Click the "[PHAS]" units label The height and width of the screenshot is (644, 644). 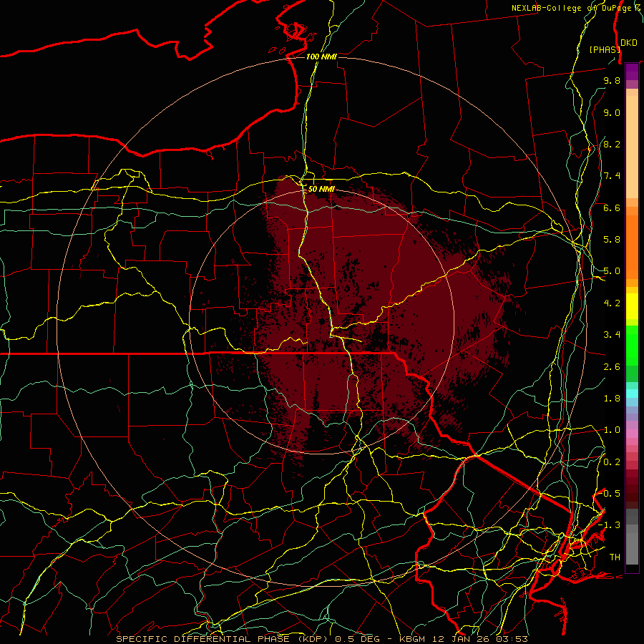click(x=605, y=49)
